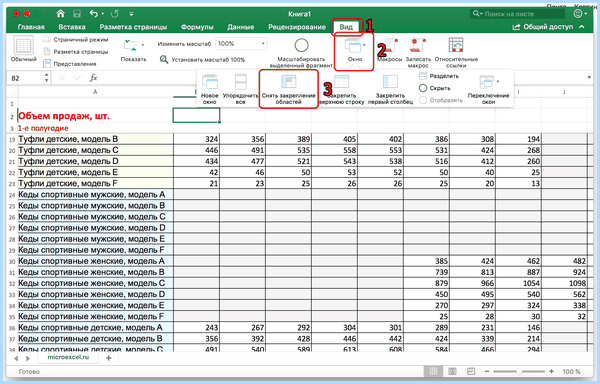
Task: Collapse the ribbon with chevron
Action: point(582,27)
